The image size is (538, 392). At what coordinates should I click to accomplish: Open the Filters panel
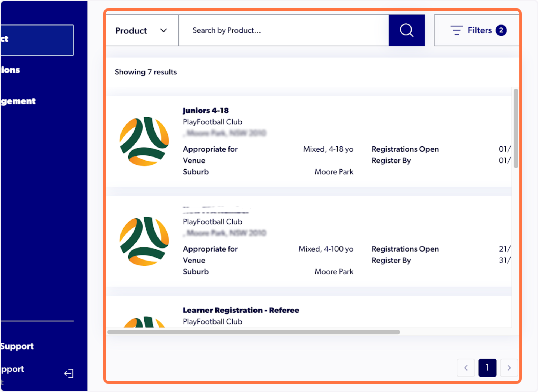(x=477, y=30)
